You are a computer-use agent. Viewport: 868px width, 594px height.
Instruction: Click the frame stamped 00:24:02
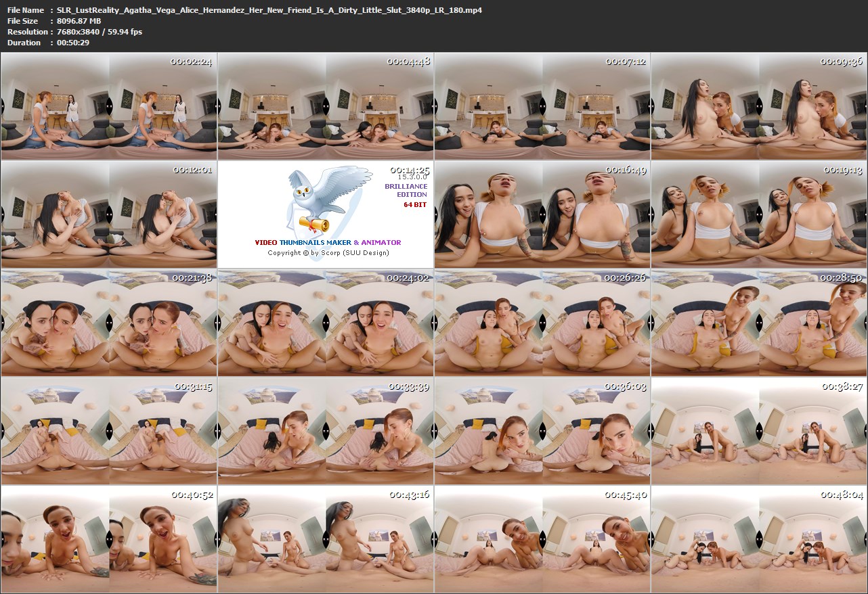326,323
